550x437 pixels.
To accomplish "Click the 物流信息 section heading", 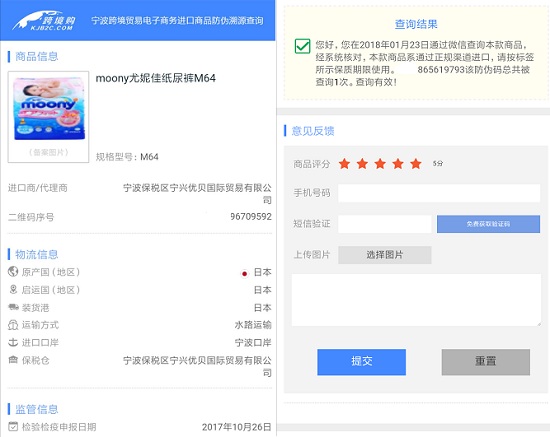I will [x=36, y=254].
